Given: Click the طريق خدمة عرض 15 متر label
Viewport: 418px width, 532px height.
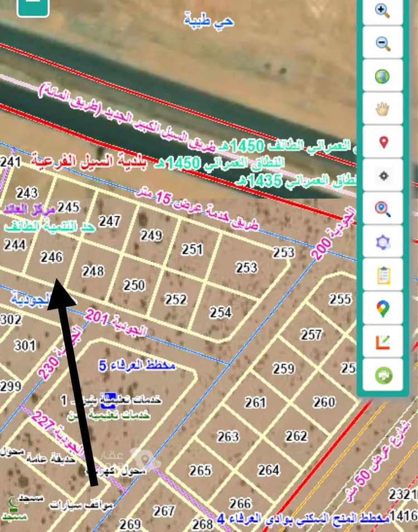Looking at the screenshot, I should [x=197, y=209].
